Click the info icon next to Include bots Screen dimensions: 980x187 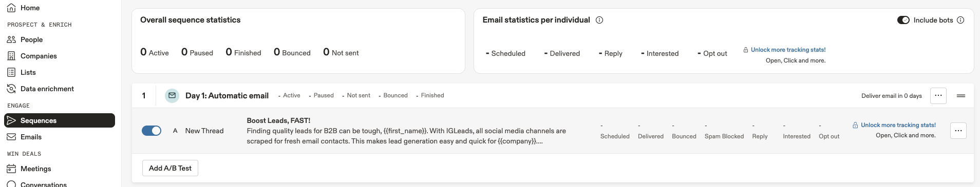(x=960, y=20)
